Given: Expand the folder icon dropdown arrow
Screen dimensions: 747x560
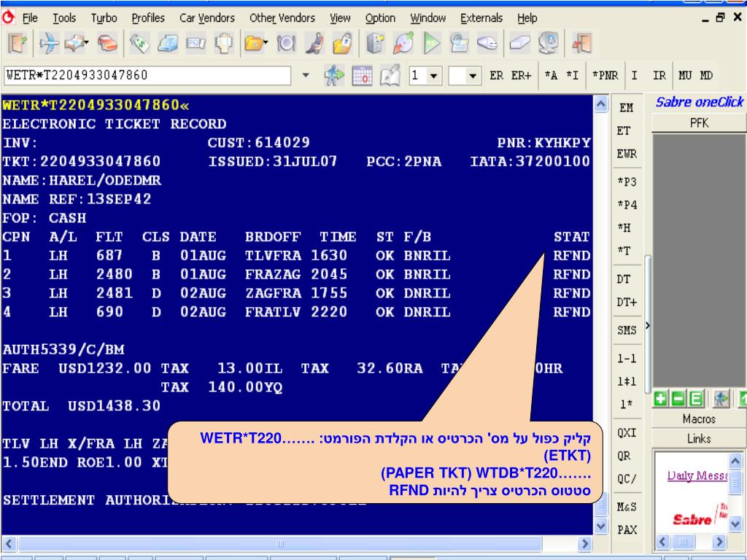Looking at the screenshot, I should pyautogui.click(x=266, y=43).
